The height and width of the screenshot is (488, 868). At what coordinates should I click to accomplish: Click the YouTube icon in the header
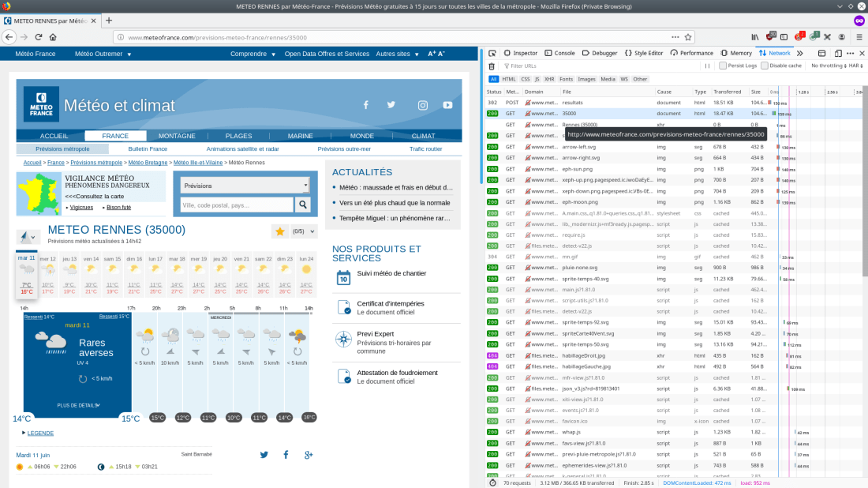pos(447,105)
